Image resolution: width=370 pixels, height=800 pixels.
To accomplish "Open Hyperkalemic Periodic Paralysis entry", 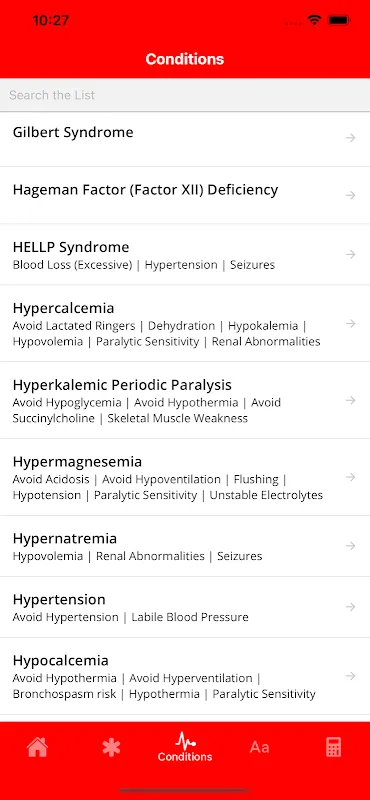I will [185, 400].
